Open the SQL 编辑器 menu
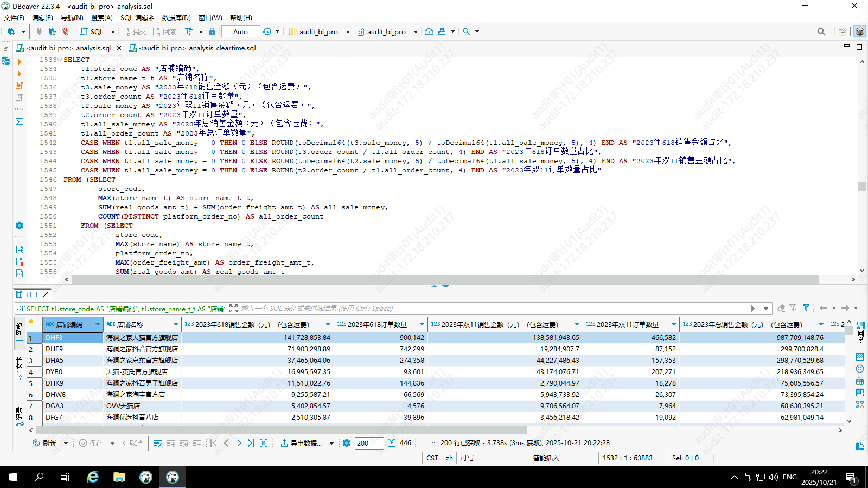The width and height of the screenshot is (868, 488). (x=137, y=17)
